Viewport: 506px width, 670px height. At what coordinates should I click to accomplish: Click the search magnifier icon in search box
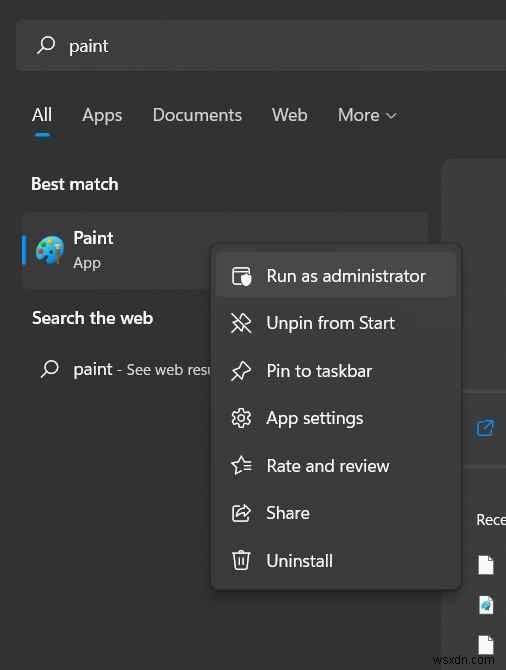(x=46, y=45)
